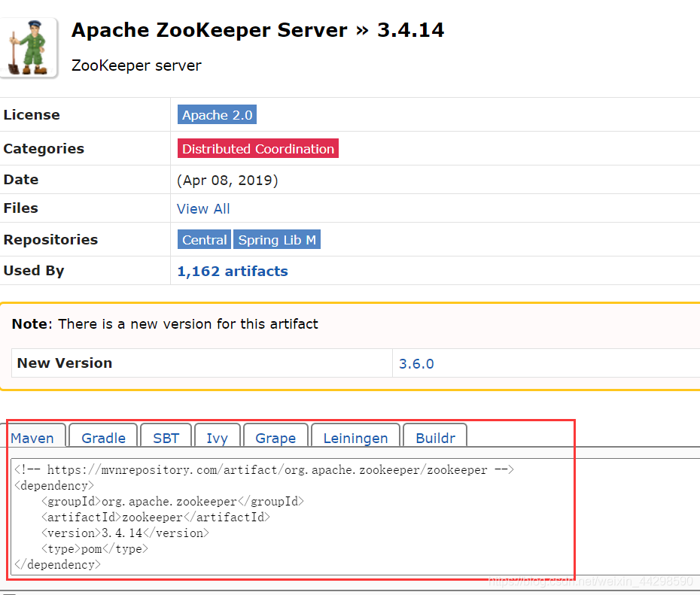This screenshot has height=595, width=700.
Task: Click the License row label
Action: tap(32, 114)
